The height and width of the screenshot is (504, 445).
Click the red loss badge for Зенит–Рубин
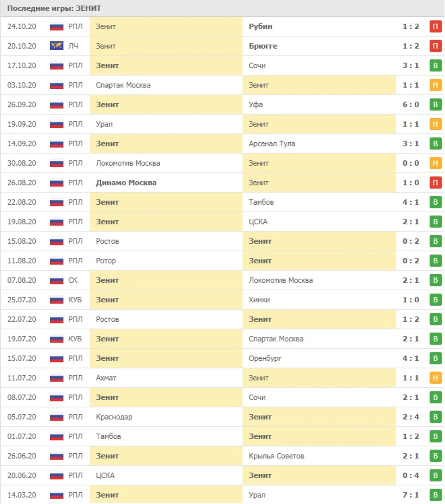coord(435,27)
